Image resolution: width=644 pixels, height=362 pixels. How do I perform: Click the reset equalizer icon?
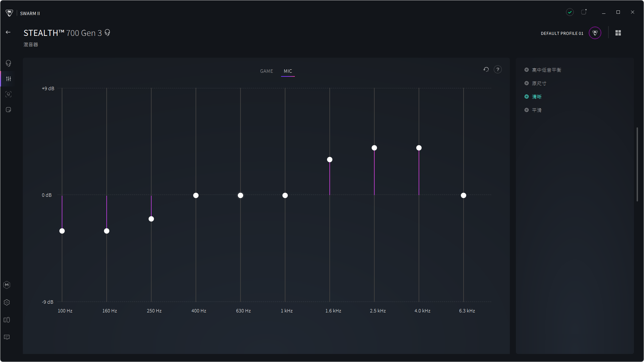point(486,69)
